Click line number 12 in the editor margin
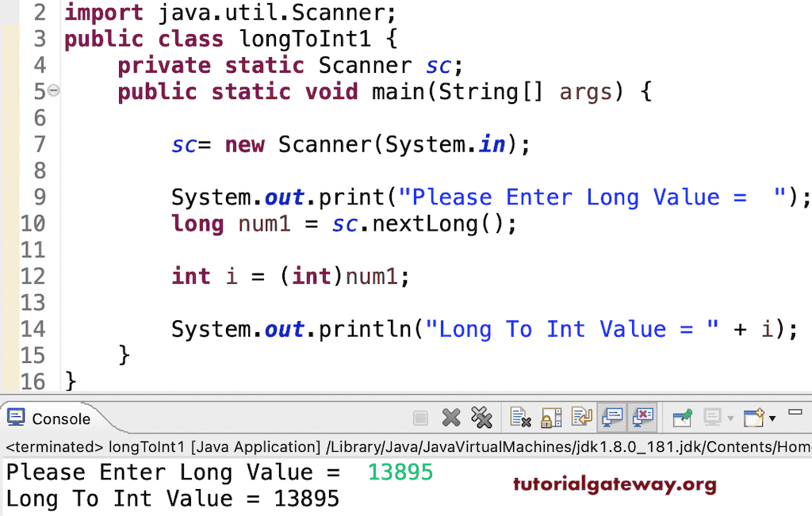The height and width of the screenshot is (516, 812). pos(33,276)
